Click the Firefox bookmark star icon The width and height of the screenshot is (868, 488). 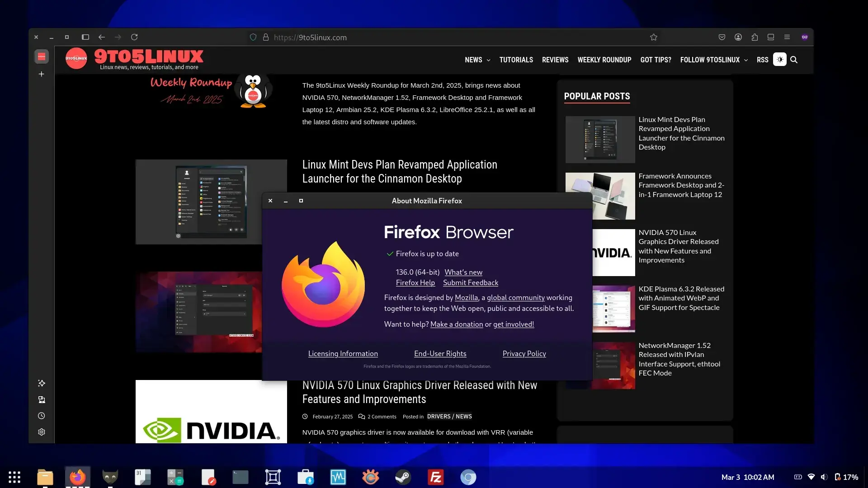click(x=653, y=37)
